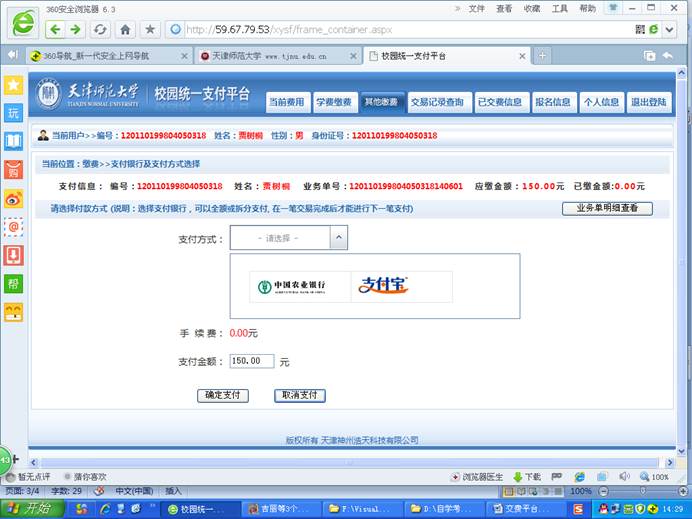Open the 浏览器医生 browser doctor status icon
This screenshot has height=519, width=692.
coord(477,477)
